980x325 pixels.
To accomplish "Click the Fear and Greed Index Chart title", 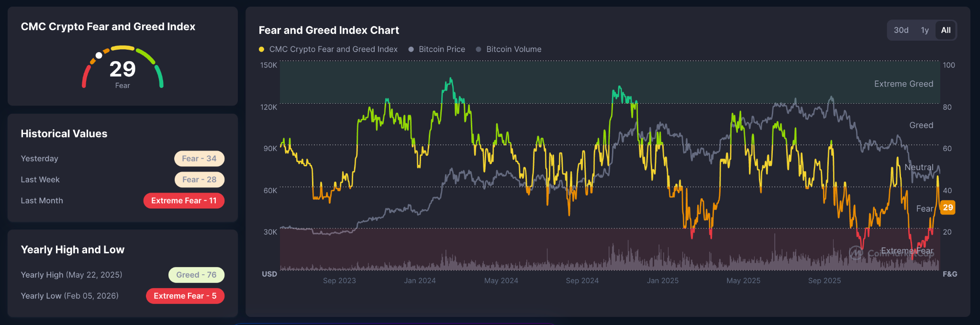I will [329, 30].
